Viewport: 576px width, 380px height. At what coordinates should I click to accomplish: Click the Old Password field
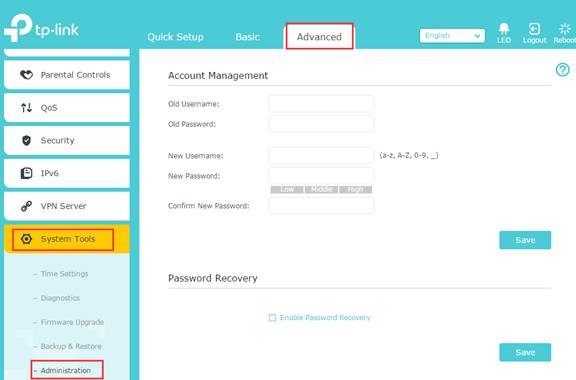321,124
